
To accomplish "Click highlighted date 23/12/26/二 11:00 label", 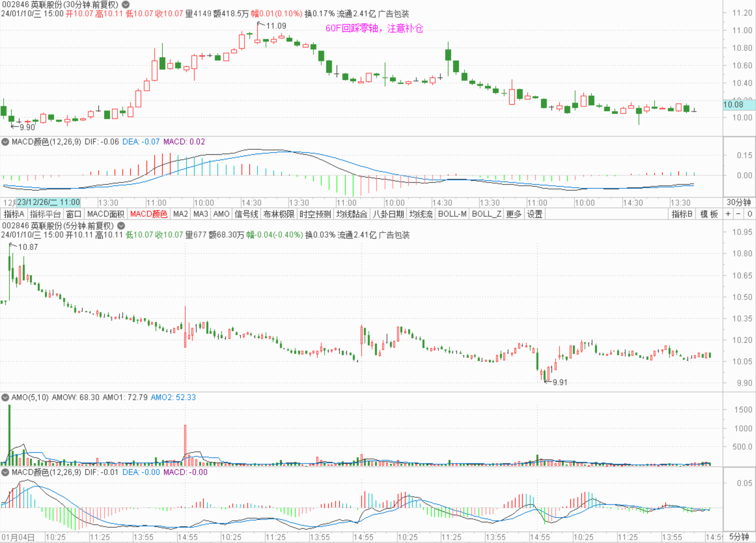I will (48, 203).
